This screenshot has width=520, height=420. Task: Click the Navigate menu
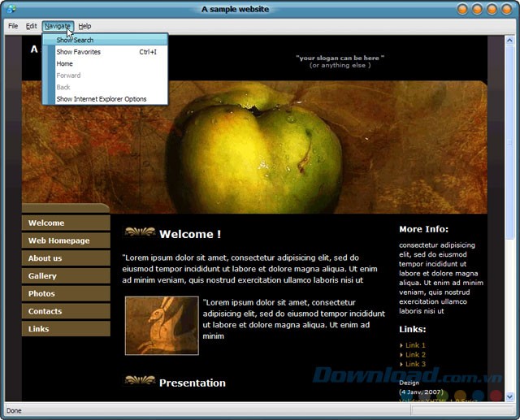pos(58,26)
